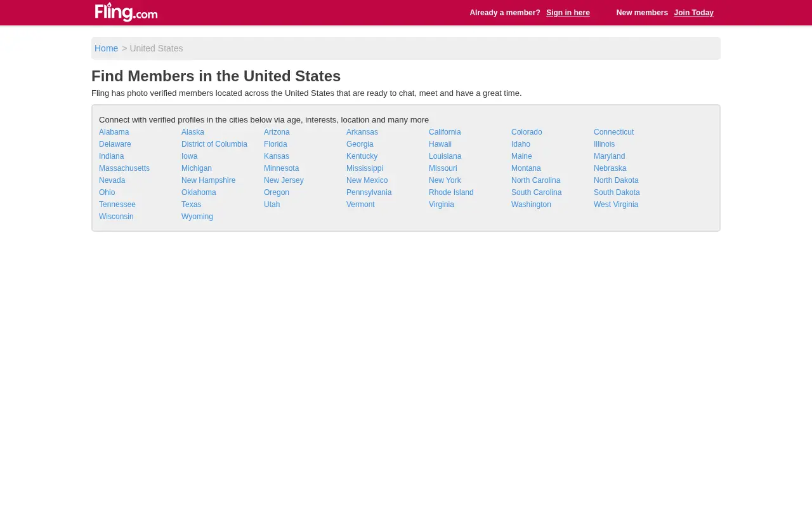Open the Alaska members page
The image size is (812, 508).
click(193, 132)
